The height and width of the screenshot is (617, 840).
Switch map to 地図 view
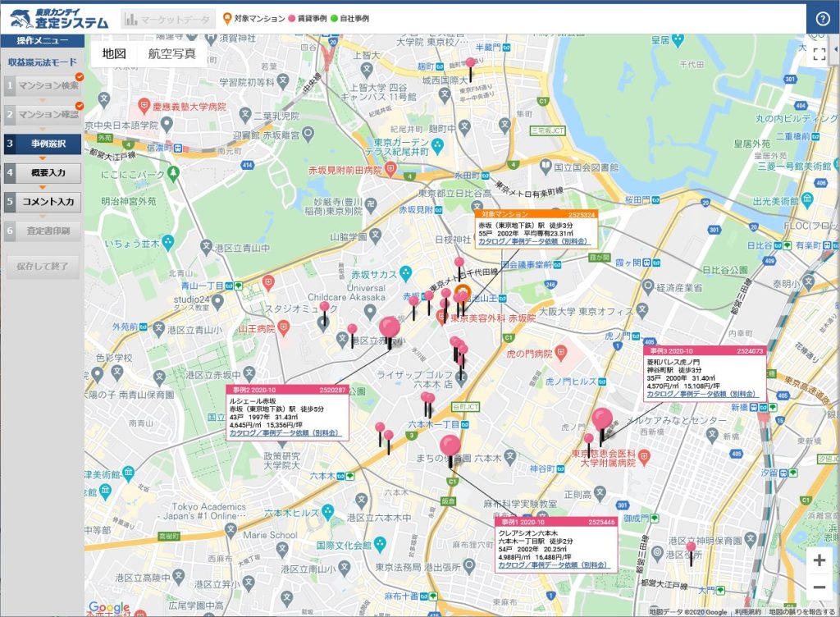(x=114, y=54)
